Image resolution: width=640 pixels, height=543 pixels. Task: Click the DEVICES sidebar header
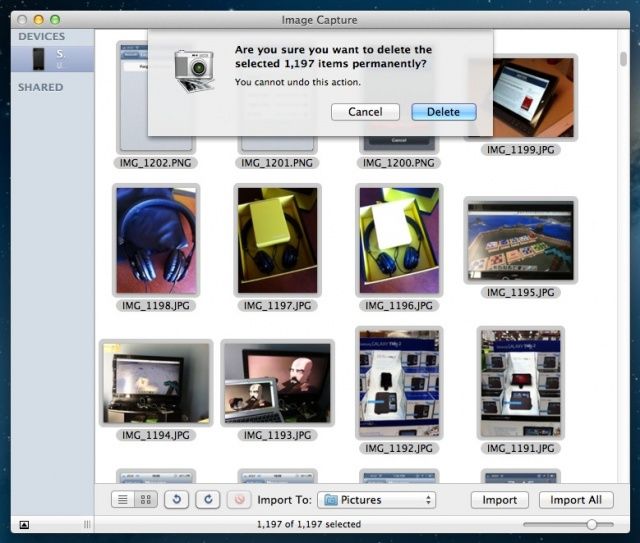pyautogui.click(x=41, y=36)
